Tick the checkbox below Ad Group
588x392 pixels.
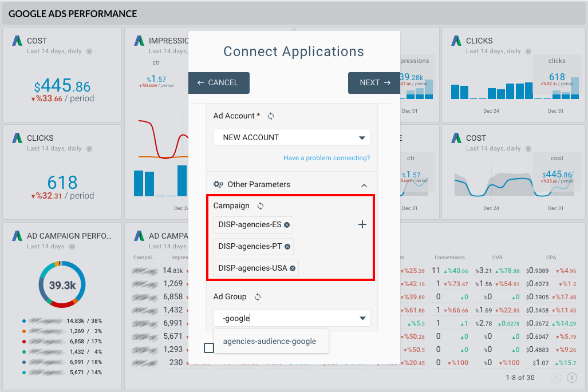209,348
